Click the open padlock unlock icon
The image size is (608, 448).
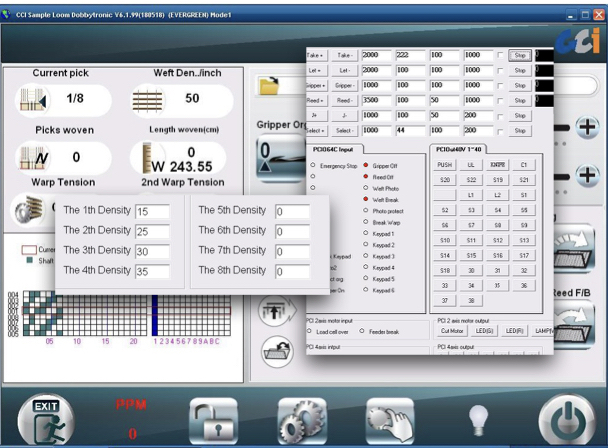pos(213,421)
